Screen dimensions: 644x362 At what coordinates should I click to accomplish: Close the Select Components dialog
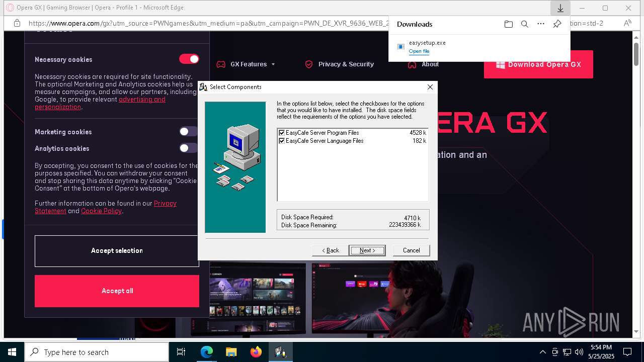tap(430, 87)
